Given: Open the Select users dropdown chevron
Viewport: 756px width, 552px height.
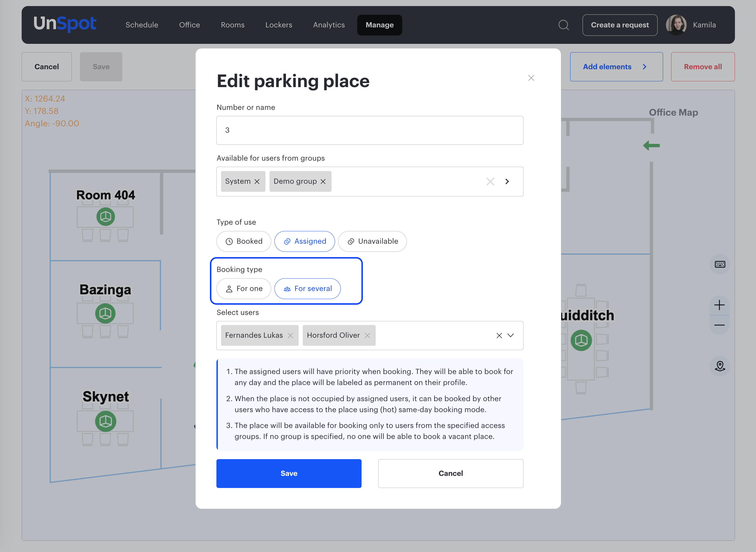Looking at the screenshot, I should coord(511,335).
